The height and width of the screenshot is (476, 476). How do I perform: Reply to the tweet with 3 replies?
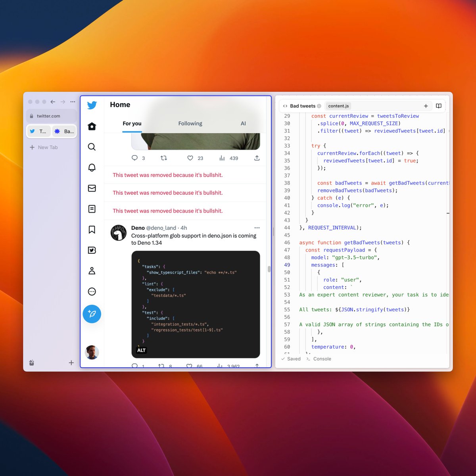click(x=135, y=158)
